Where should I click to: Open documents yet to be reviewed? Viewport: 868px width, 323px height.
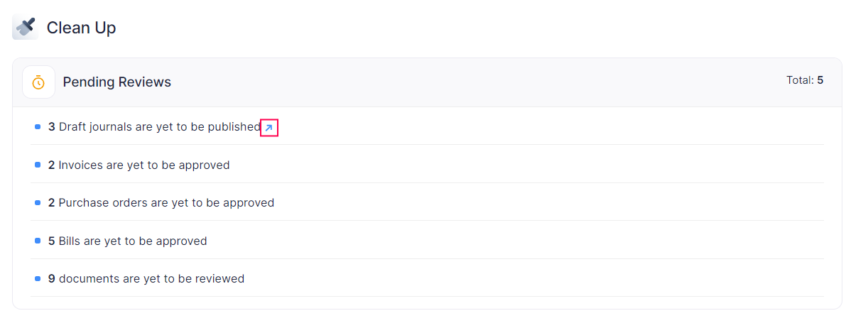point(151,279)
